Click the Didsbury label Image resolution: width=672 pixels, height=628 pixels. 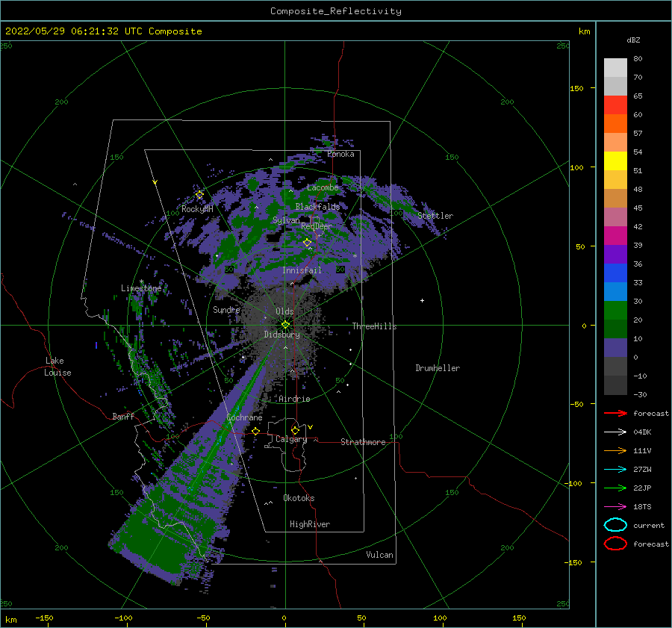[282, 335]
